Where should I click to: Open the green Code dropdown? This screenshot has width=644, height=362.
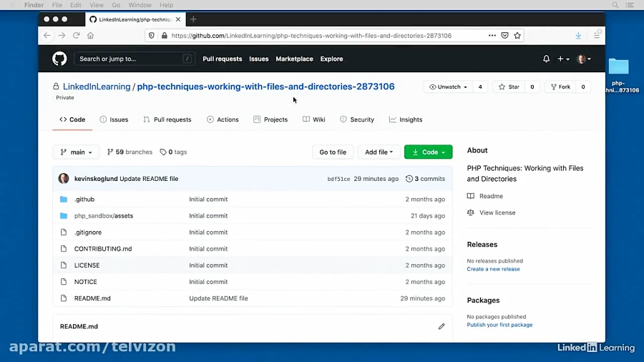pyautogui.click(x=428, y=152)
